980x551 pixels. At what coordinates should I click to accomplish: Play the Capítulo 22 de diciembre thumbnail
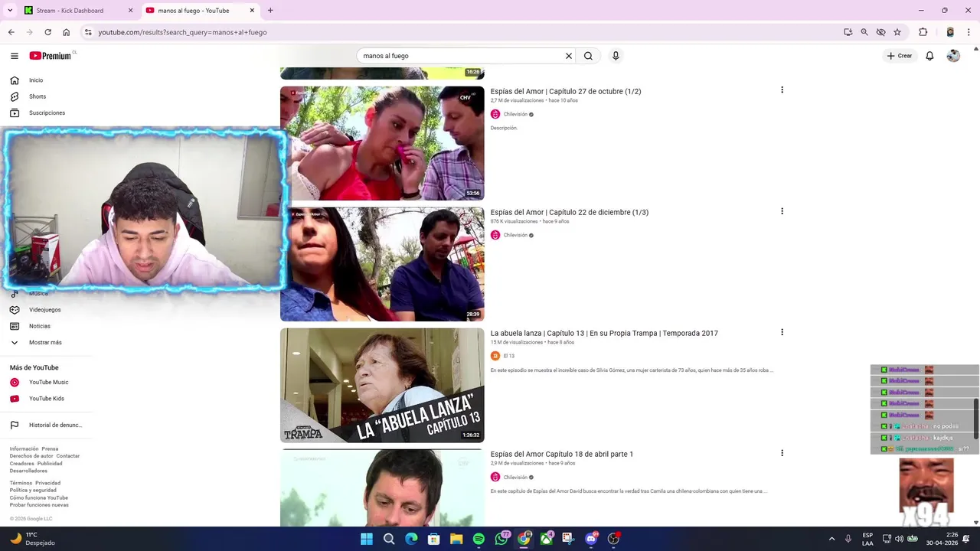[382, 264]
